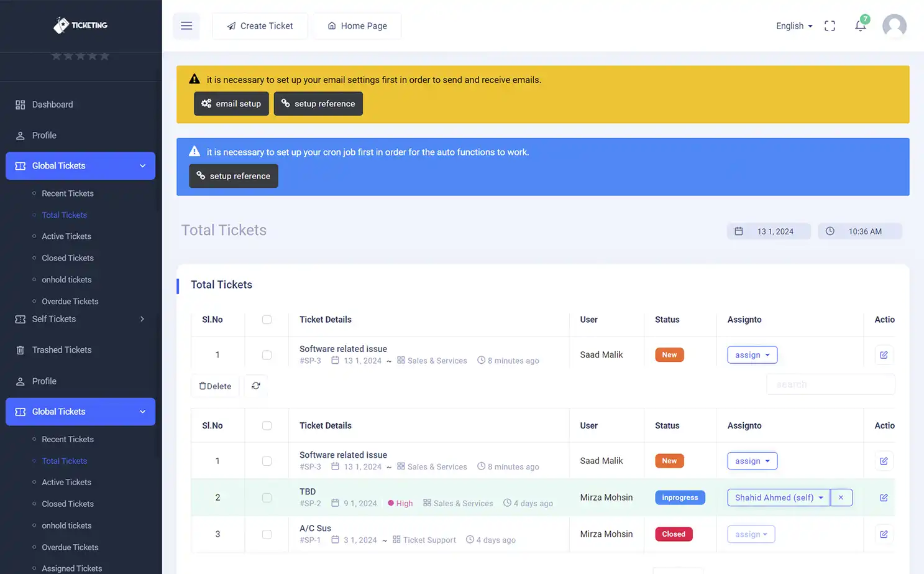Click the hamburger menu toggle icon
The width and height of the screenshot is (924, 574).
186,25
